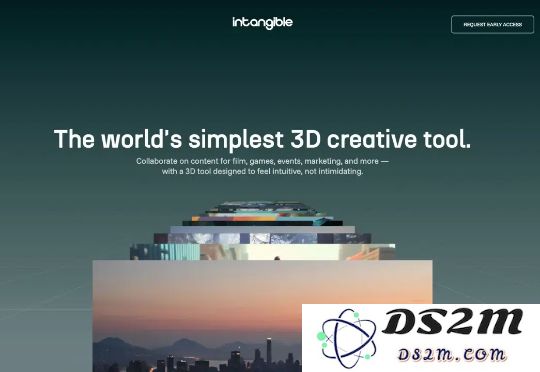540x372 pixels.
Task: Click the plain gray card in stack
Action: pyautogui.click(x=262, y=229)
